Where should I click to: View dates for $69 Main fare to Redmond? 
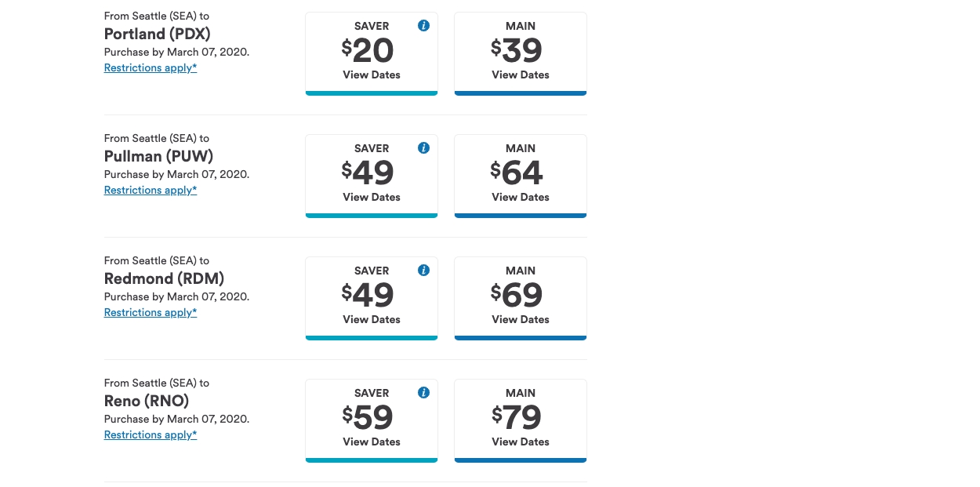pyautogui.click(x=521, y=298)
